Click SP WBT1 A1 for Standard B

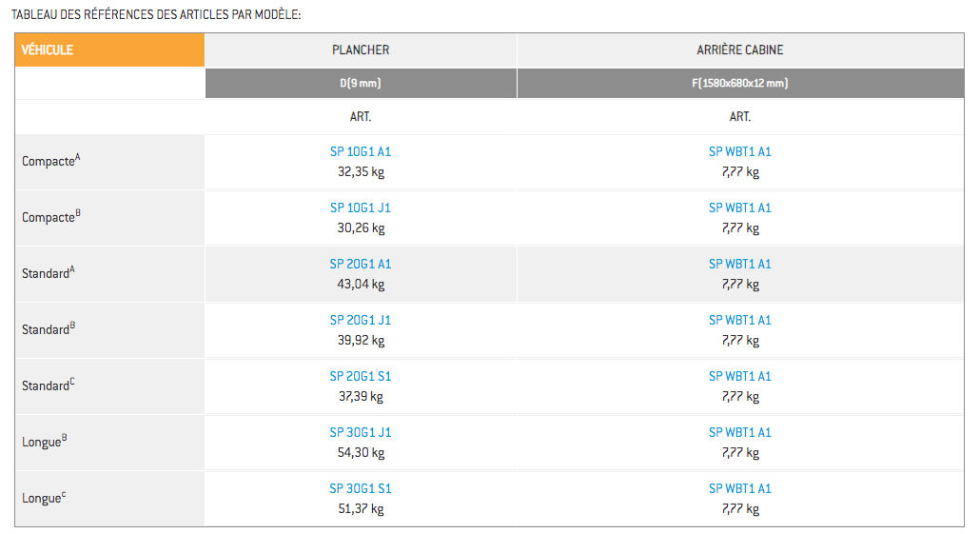click(x=739, y=320)
